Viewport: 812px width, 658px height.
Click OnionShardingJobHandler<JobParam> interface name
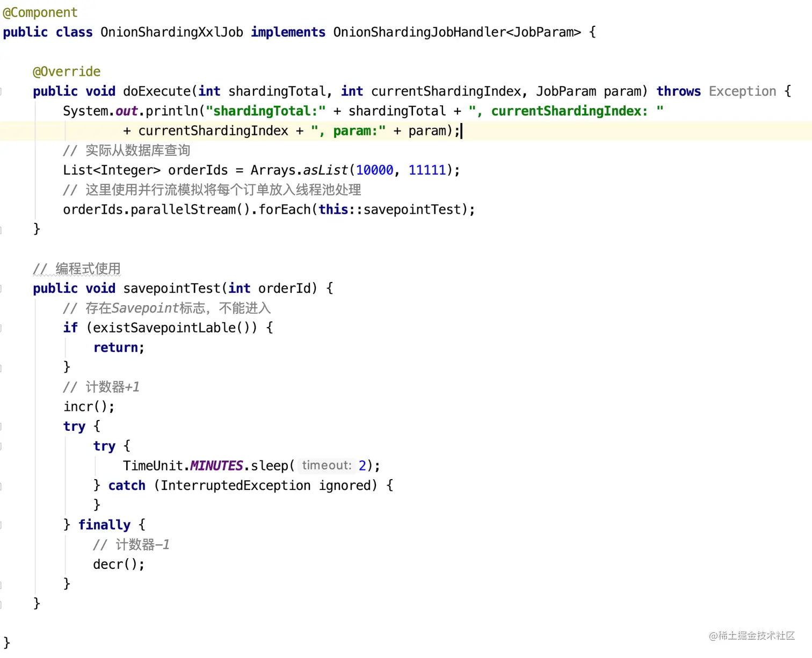(x=457, y=32)
